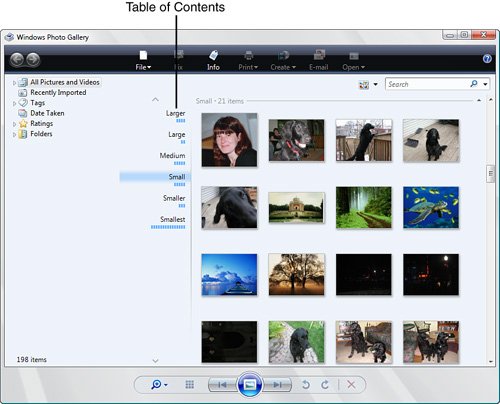The image size is (500, 404).
Task: Expand the Ratings tree node
Action: pyautogui.click(x=14, y=124)
